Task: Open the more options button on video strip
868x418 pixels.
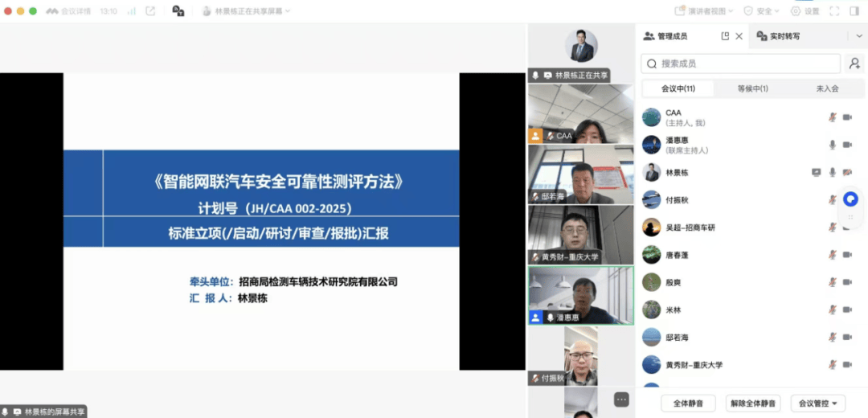Action: click(621, 399)
